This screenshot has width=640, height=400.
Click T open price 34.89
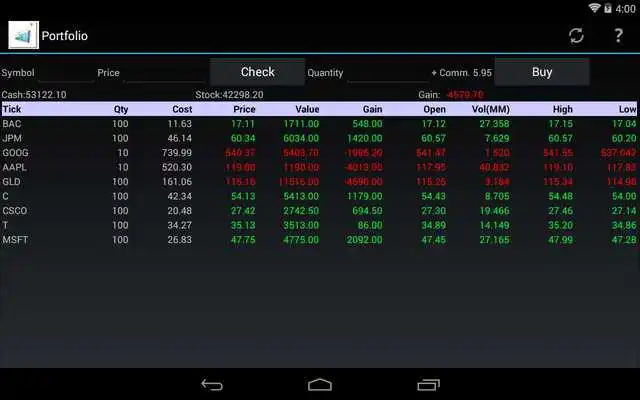click(433, 225)
